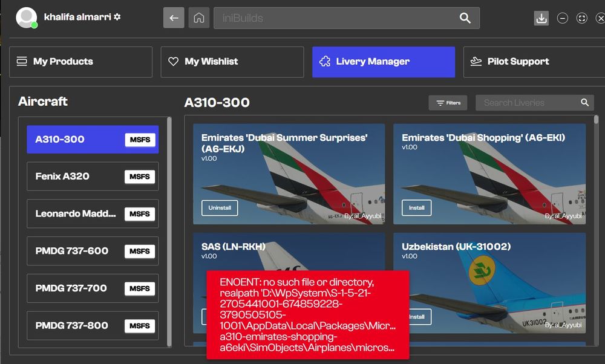Open the My Products tab
The image size is (605, 364).
pyautogui.click(x=80, y=62)
